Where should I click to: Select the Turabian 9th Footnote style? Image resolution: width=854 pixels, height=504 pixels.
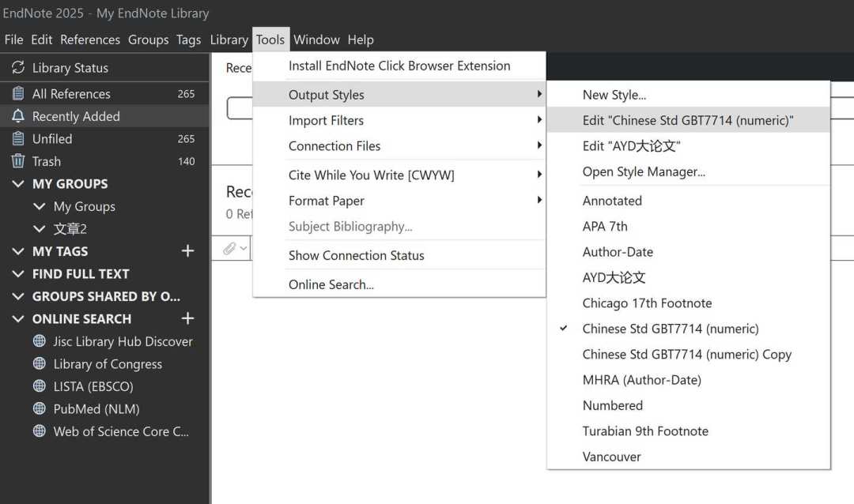689,431
